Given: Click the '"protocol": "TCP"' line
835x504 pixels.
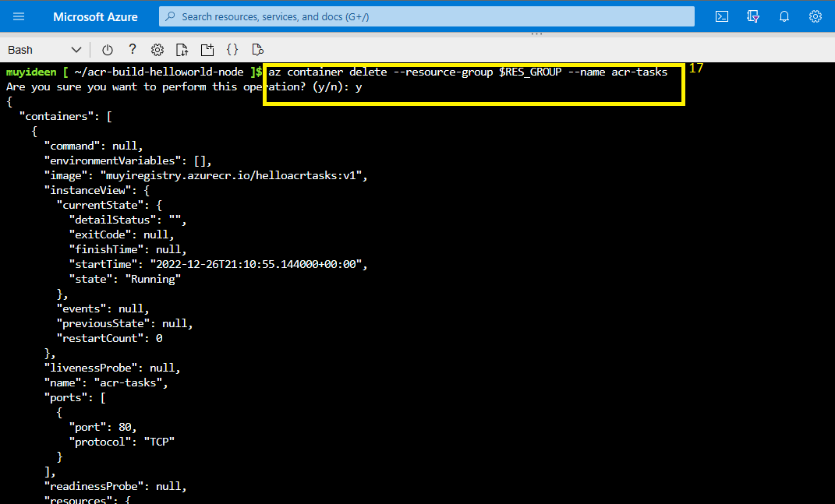Looking at the screenshot, I should coord(122,442).
